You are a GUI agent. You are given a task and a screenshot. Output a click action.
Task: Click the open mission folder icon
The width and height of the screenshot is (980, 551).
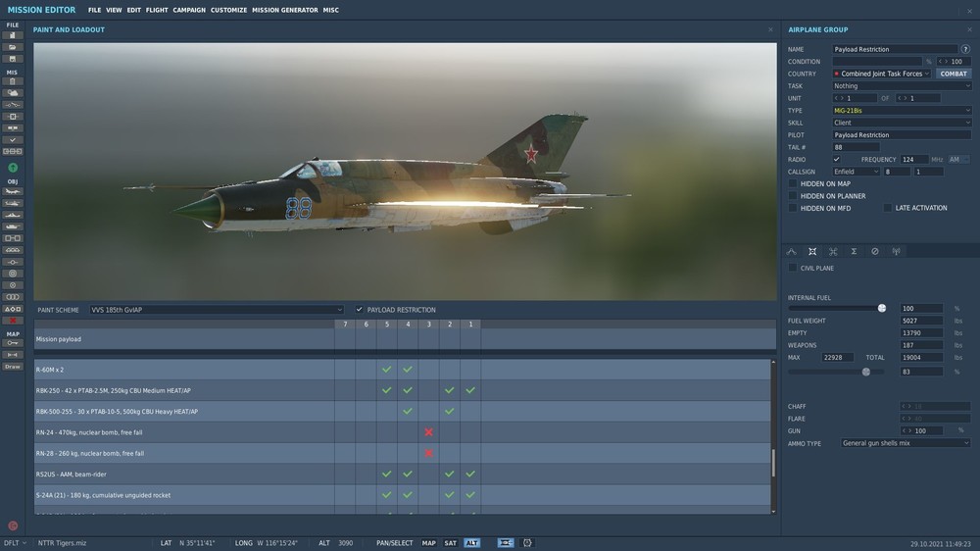13,47
